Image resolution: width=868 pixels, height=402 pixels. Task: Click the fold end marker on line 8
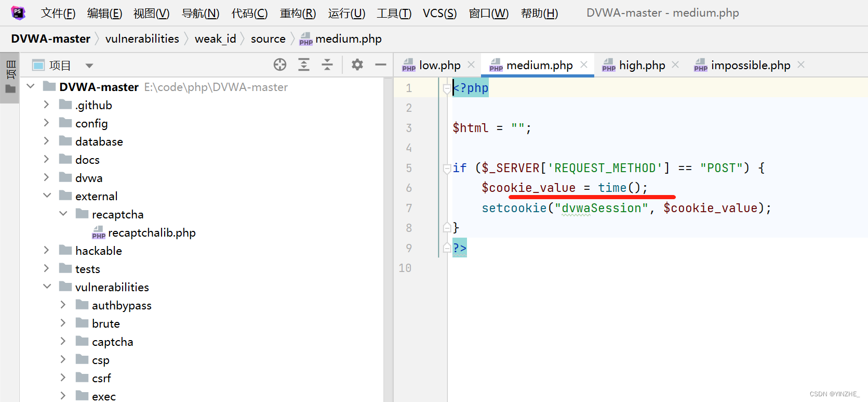(447, 228)
